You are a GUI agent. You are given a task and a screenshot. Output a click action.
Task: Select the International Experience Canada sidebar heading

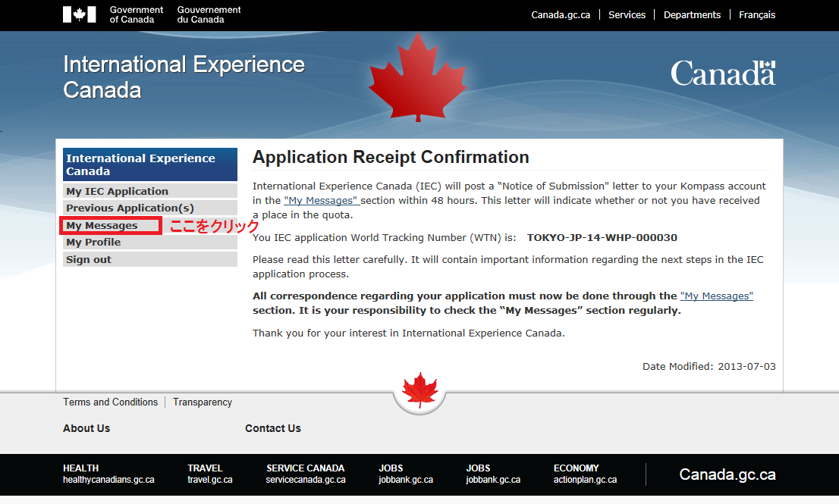coord(150,164)
